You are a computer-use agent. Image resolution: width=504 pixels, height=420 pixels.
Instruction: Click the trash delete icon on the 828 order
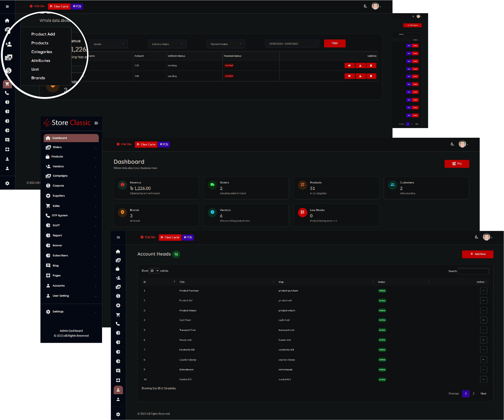pyautogui.click(x=371, y=66)
